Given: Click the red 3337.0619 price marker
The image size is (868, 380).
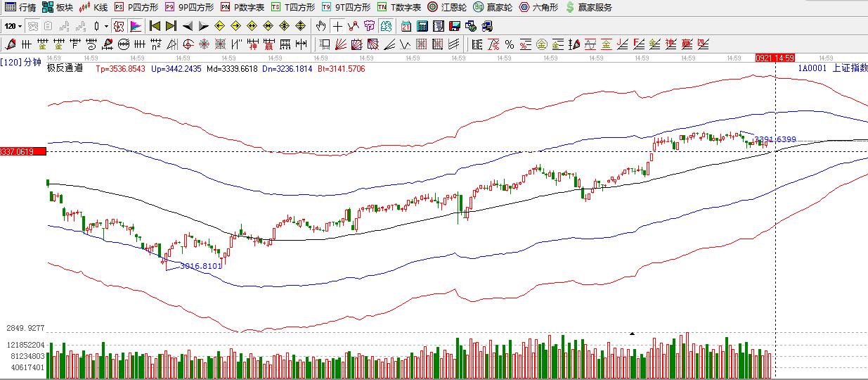Looking at the screenshot, I should point(23,151).
